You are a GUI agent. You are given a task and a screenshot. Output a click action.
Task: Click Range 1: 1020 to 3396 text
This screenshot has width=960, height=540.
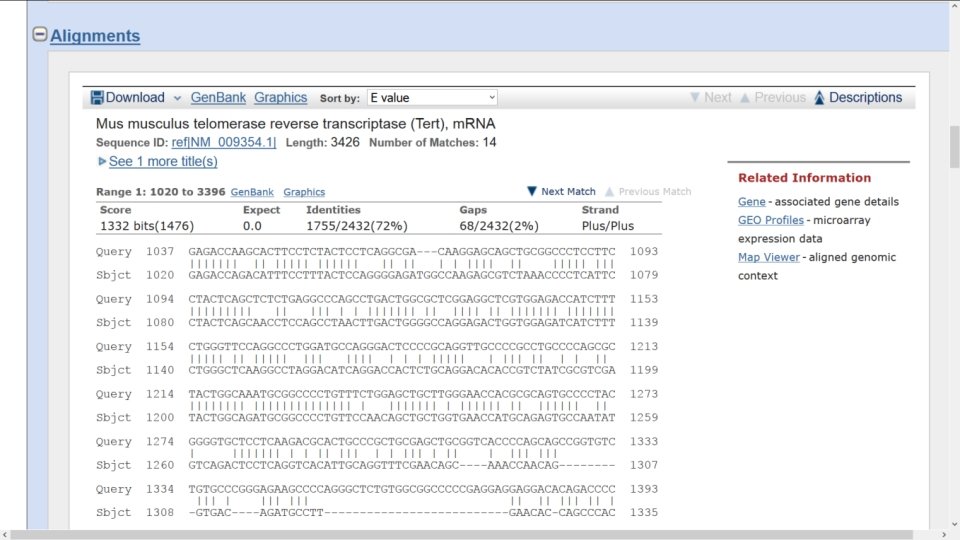(x=160, y=192)
